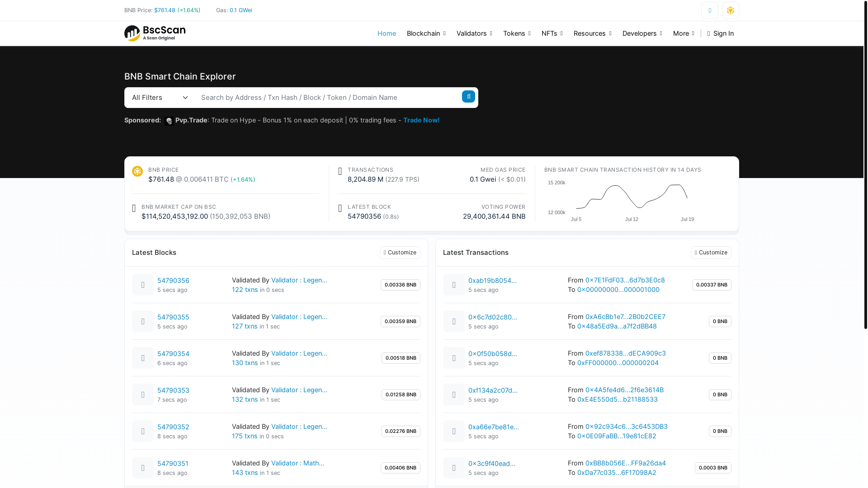
Task: Click the 29,400,361.44 BNB voting power
Action: pos(494,216)
